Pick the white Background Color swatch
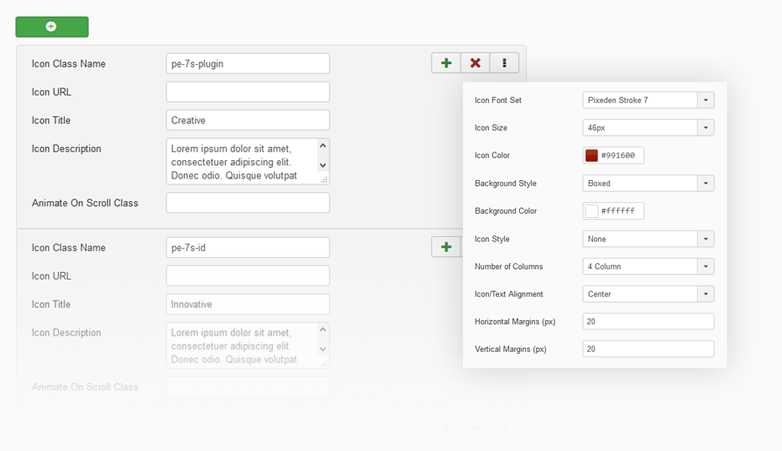The height and width of the screenshot is (451, 782). 591,211
